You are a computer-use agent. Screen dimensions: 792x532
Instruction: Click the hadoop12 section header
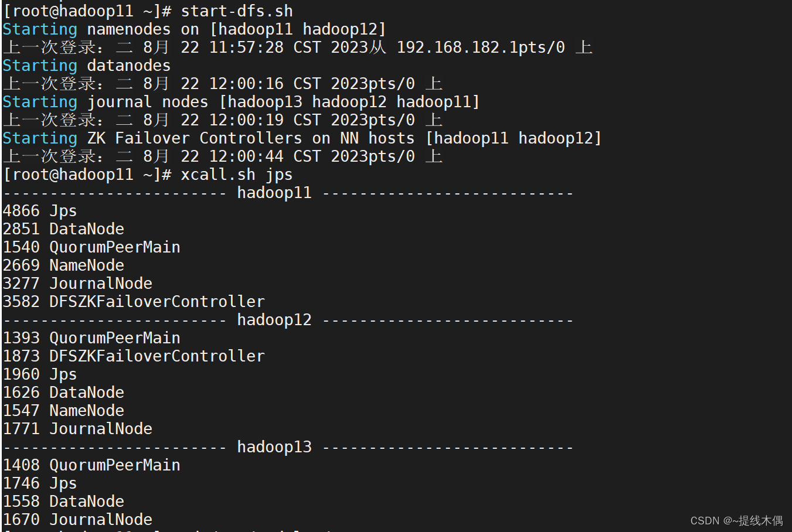pos(274,320)
